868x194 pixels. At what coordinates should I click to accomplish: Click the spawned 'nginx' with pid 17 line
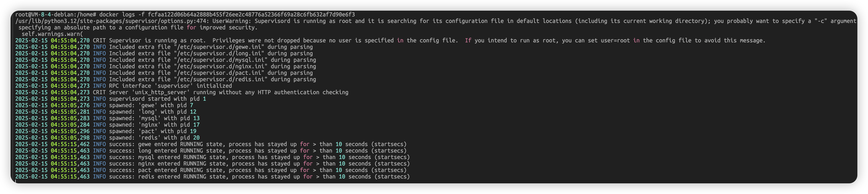(x=154, y=125)
